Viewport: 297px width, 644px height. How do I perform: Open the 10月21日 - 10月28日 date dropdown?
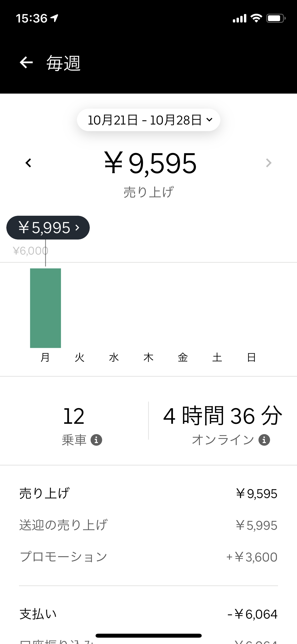tap(149, 120)
